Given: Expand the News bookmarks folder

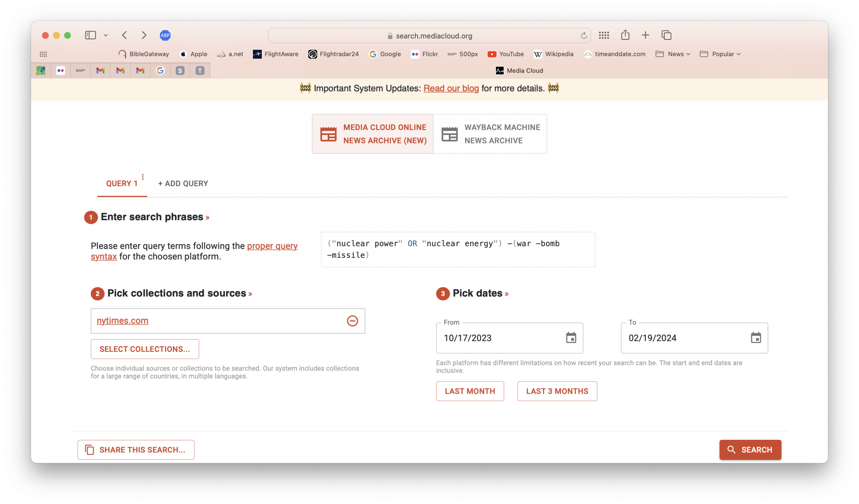Looking at the screenshot, I should tap(673, 54).
